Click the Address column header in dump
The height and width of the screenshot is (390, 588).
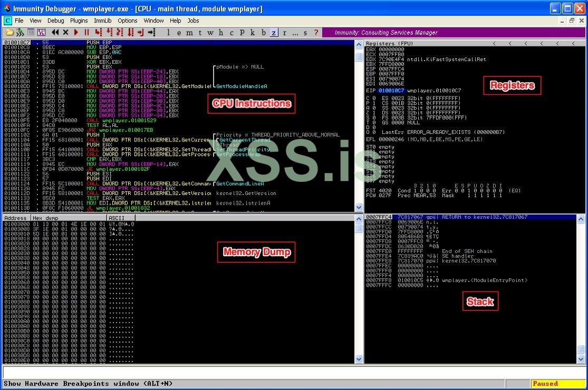coord(17,218)
